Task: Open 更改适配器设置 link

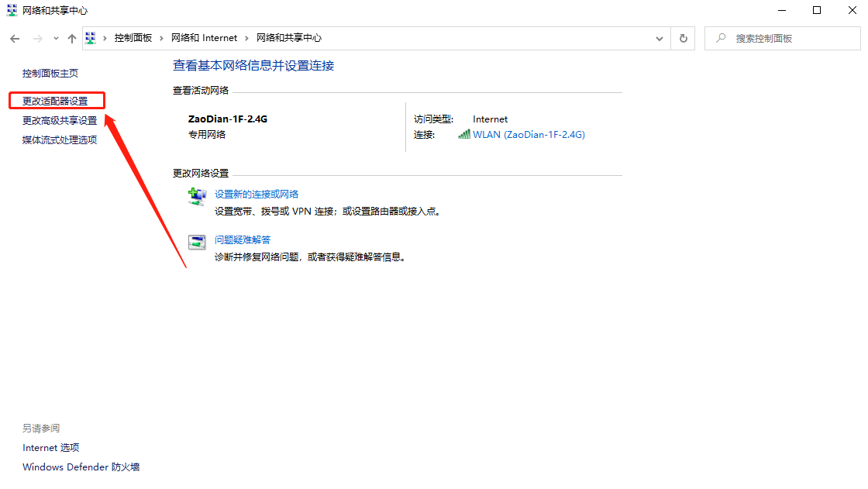Action: pyautogui.click(x=55, y=101)
